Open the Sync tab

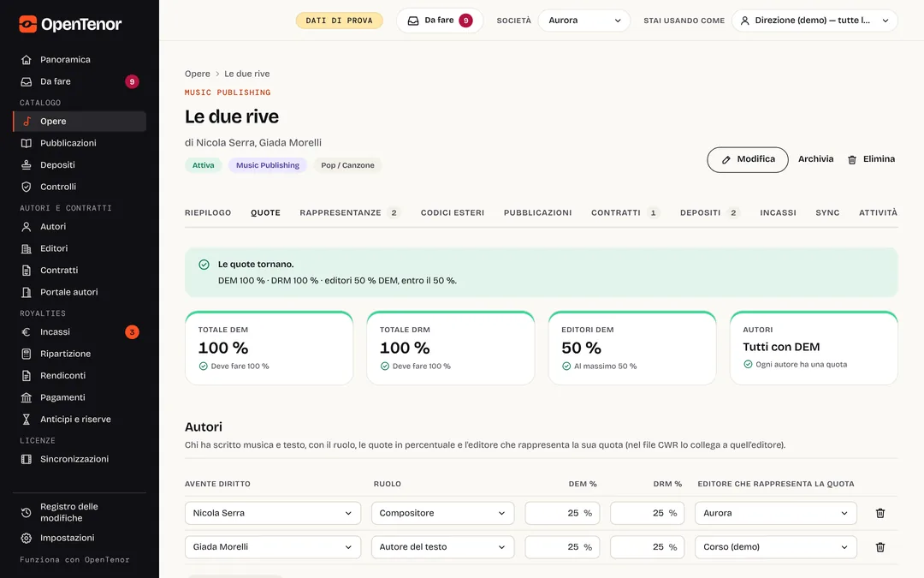827,213
